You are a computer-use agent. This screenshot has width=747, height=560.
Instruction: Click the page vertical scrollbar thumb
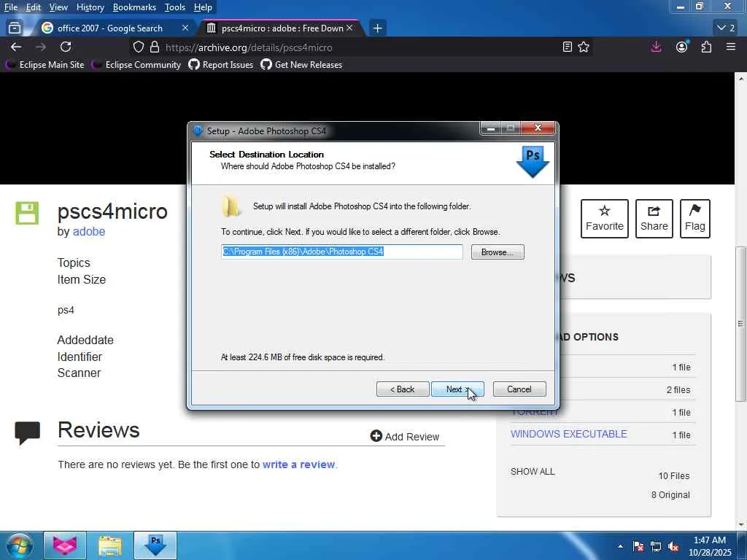(x=740, y=324)
